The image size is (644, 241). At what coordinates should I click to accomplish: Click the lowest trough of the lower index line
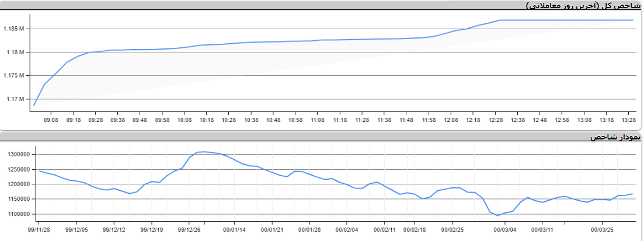coord(497,215)
